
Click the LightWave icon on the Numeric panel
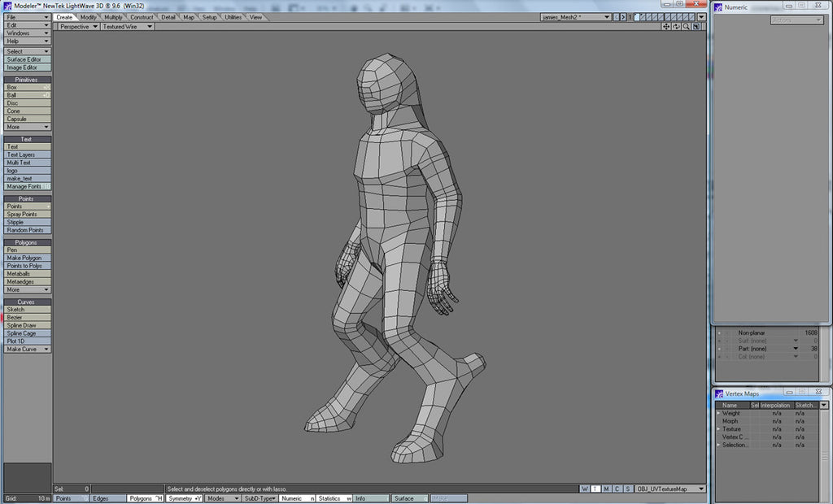pyautogui.click(x=717, y=7)
